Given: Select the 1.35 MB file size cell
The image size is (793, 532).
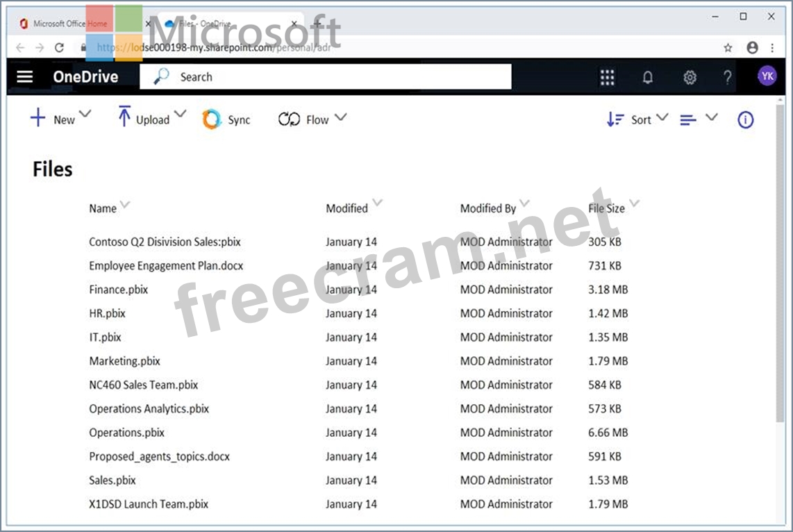Looking at the screenshot, I should click(608, 337).
